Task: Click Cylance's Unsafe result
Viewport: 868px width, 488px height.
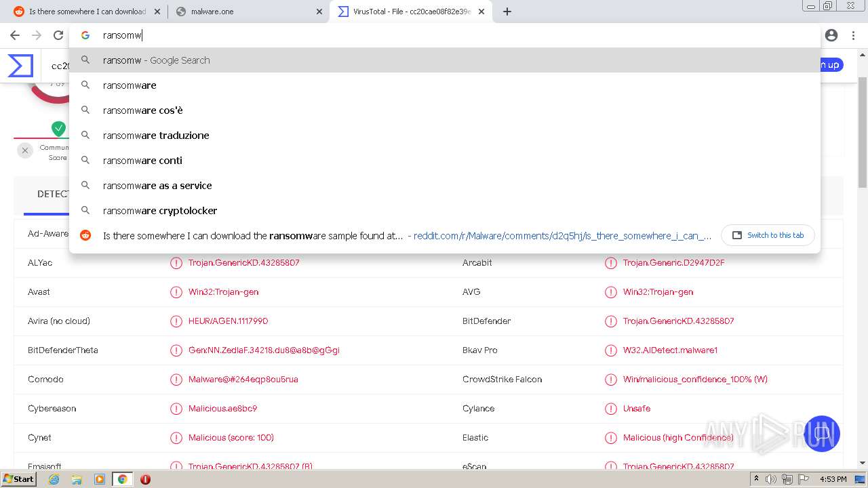Action: 637,409
